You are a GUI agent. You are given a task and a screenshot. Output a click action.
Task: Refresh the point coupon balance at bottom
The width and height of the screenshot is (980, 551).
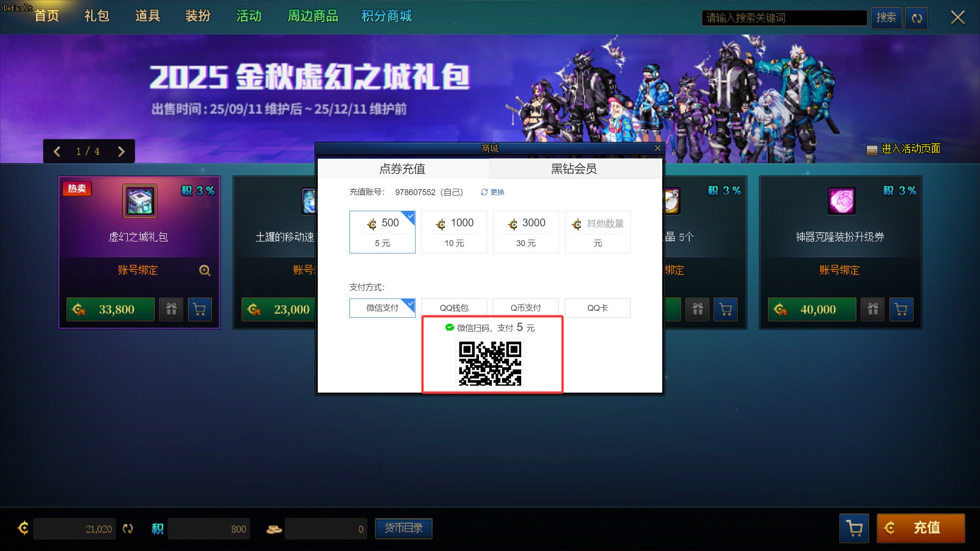pyautogui.click(x=128, y=529)
